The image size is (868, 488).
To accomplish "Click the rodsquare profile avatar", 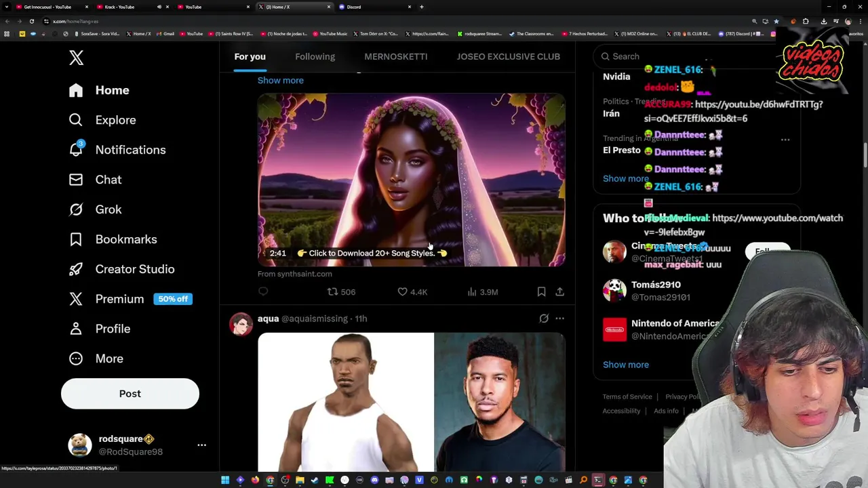I will tap(80, 445).
